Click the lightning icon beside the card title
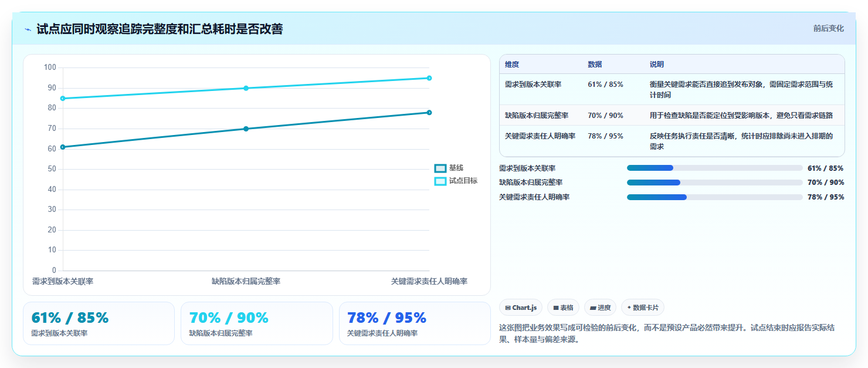Screen dimensions: 868x368 point(28,29)
